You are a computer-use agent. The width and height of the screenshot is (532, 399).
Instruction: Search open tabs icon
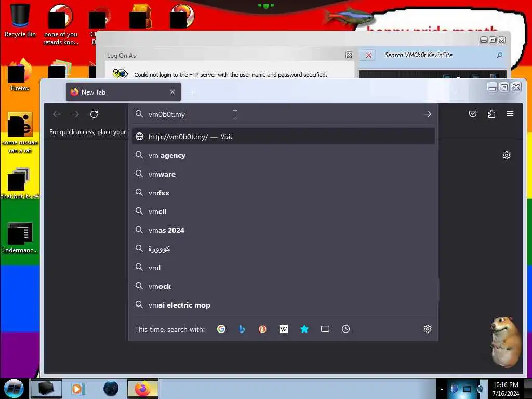(325, 329)
